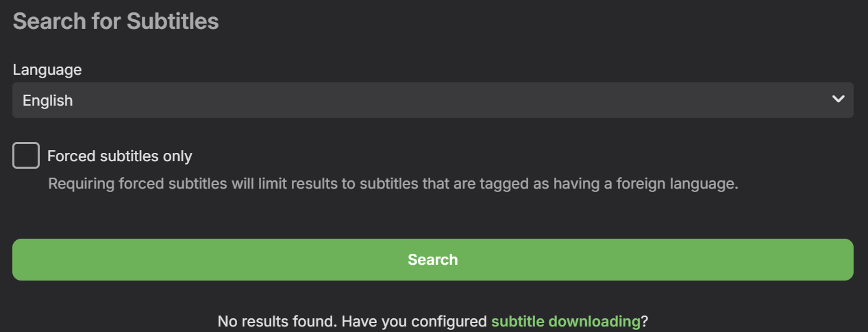Click the selected value English in the language field
Viewport: 868px width, 332px height.
pyautogui.click(x=48, y=101)
